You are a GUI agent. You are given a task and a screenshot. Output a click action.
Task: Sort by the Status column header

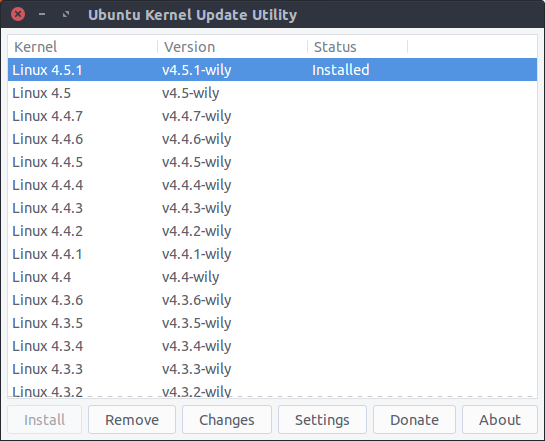coord(357,47)
